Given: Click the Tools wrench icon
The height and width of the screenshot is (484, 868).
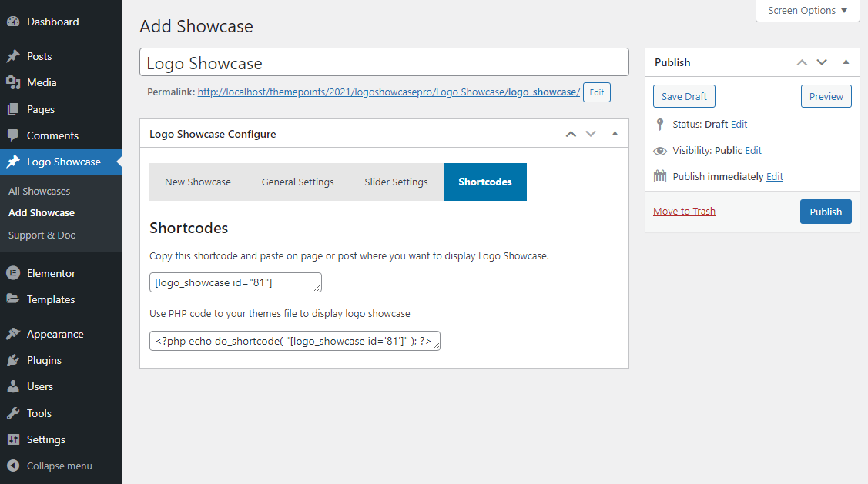Looking at the screenshot, I should (x=13, y=413).
